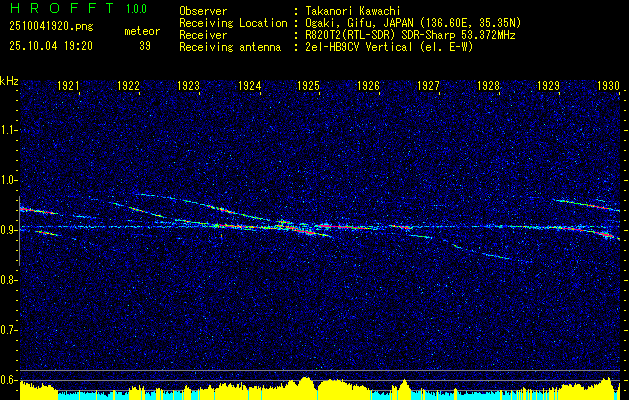This screenshot has width=629, height=400.
Task: Click the 1922 time marker
Action: coord(128,85)
